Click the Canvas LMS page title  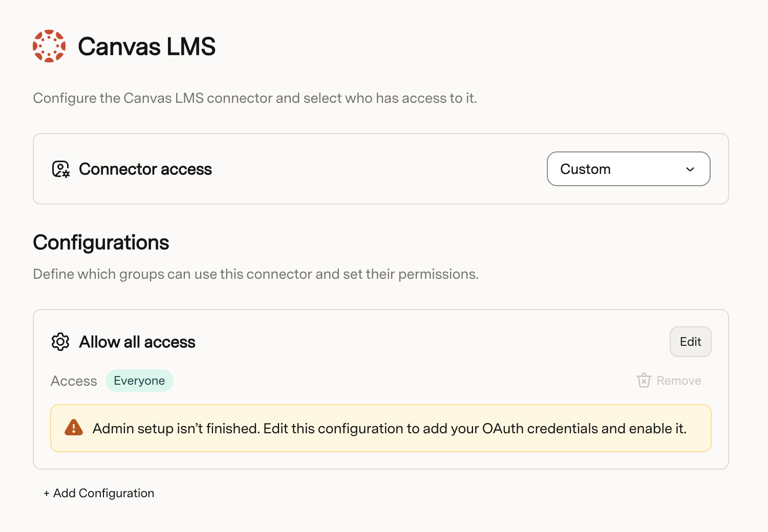click(147, 47)
